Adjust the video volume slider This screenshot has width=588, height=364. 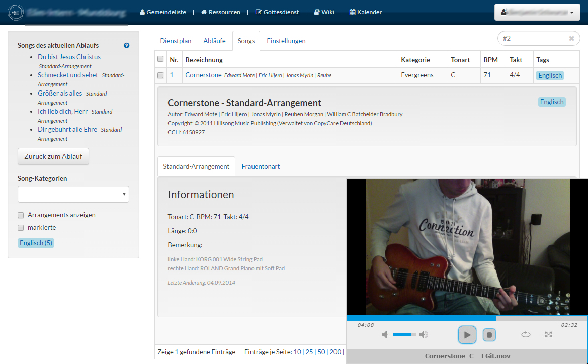pyautogui.click(x=404, y=334)
